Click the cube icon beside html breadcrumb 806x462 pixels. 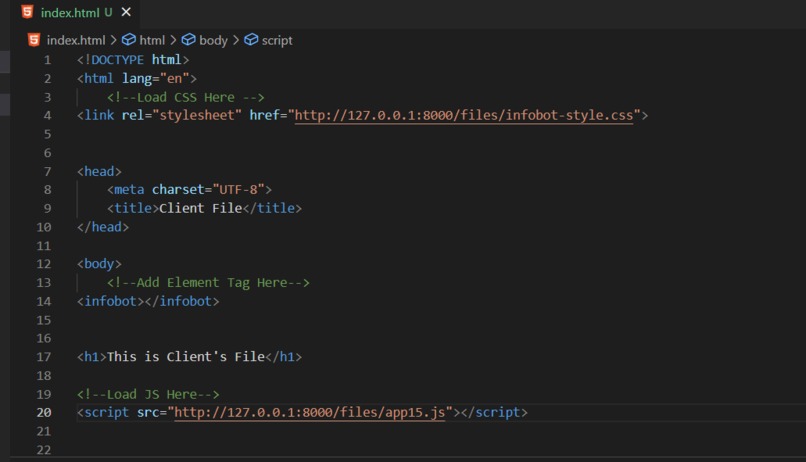pos(129,40)
